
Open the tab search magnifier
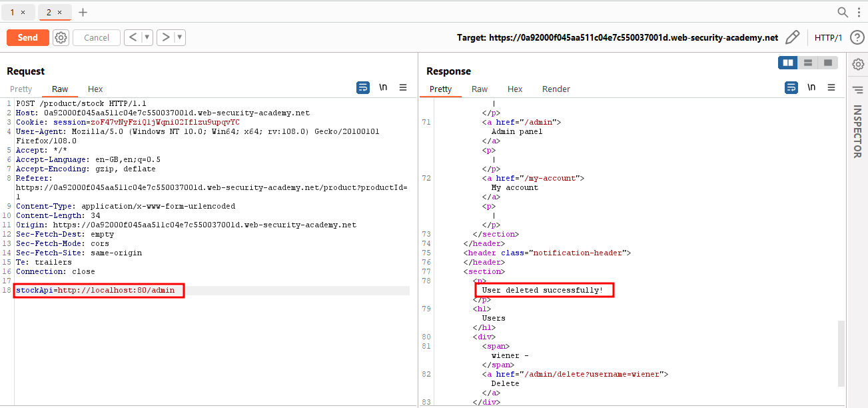[x=843, y=12]
